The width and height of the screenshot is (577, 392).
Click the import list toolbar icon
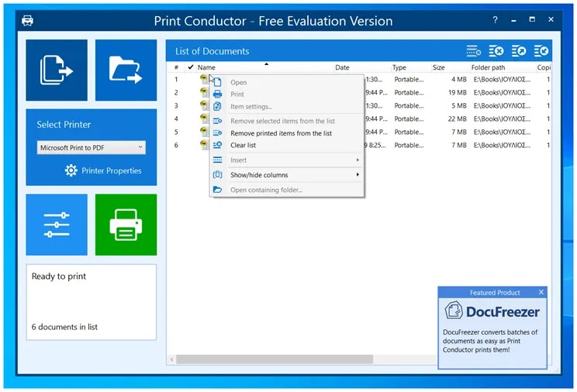point(541,51)
